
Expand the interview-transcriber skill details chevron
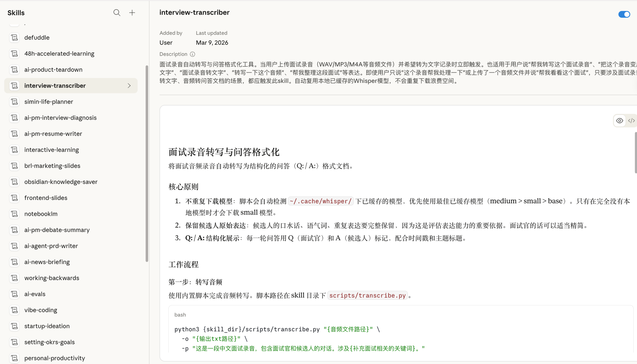(x=129, y=86)
